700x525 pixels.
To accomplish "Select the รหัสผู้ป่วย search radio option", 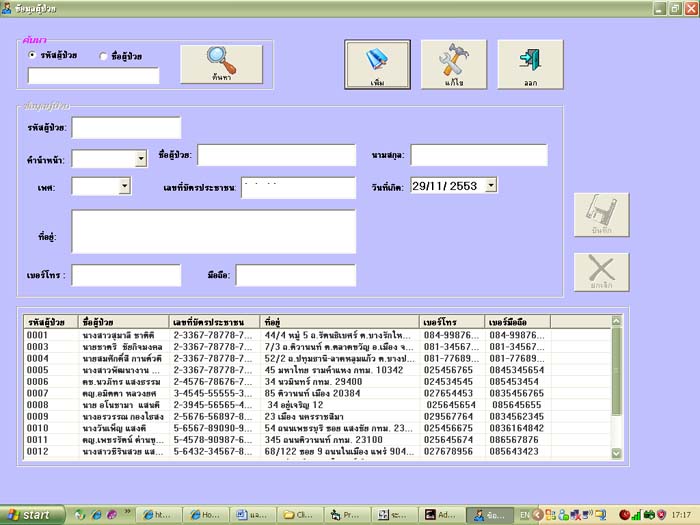I will [33, 56].
